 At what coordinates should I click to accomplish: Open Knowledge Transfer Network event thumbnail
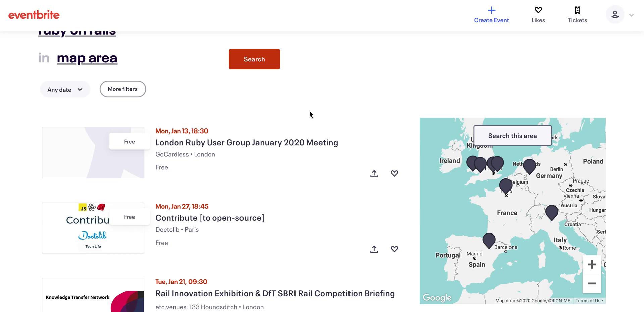pyautogui.click(x=93, y=295)
